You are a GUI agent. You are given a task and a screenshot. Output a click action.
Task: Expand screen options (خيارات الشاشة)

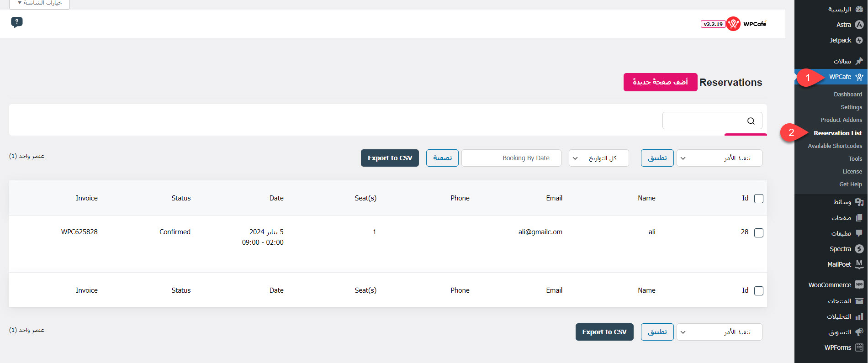point(39,3)
